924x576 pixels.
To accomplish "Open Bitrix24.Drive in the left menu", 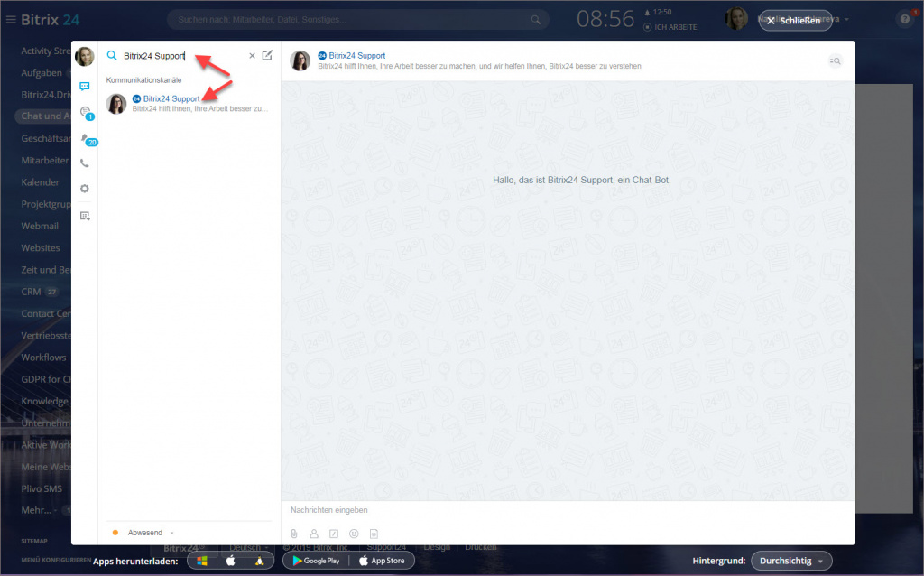I will [x=46, y=94].
